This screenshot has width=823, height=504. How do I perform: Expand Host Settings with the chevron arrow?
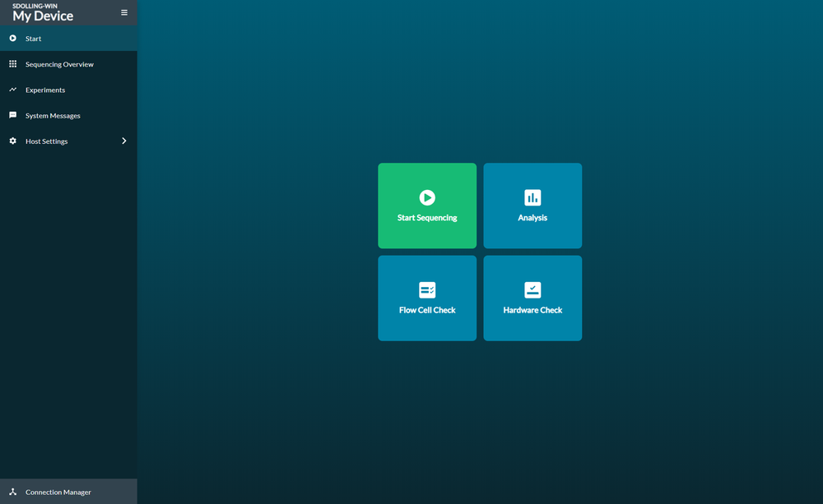[124, 141]
